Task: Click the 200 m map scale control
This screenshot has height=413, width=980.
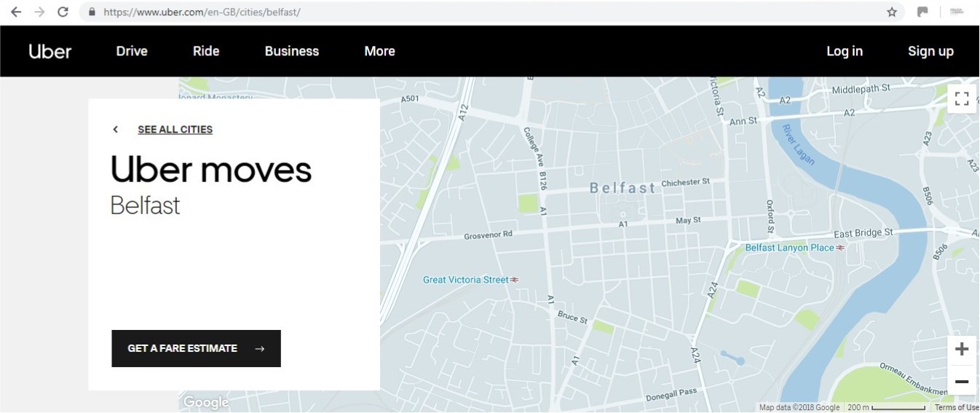Action: pyautogui.click(x=886, y=407)
